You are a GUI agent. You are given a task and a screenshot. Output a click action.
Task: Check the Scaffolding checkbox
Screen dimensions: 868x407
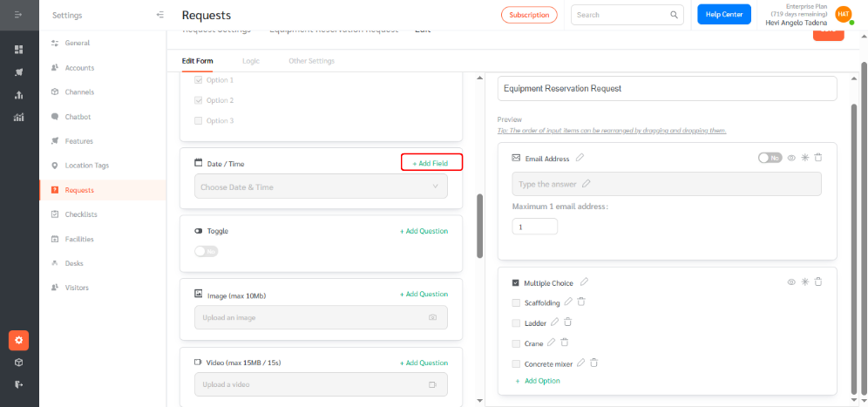[516, 303]
